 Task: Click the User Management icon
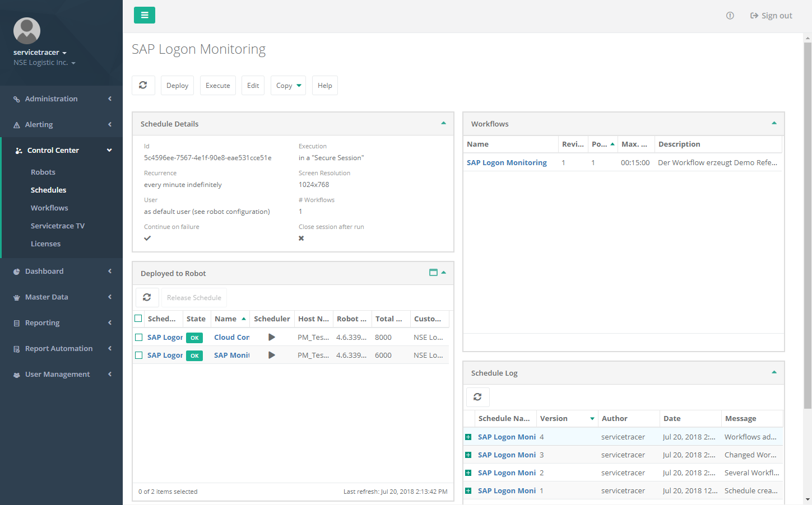point(17,375)
